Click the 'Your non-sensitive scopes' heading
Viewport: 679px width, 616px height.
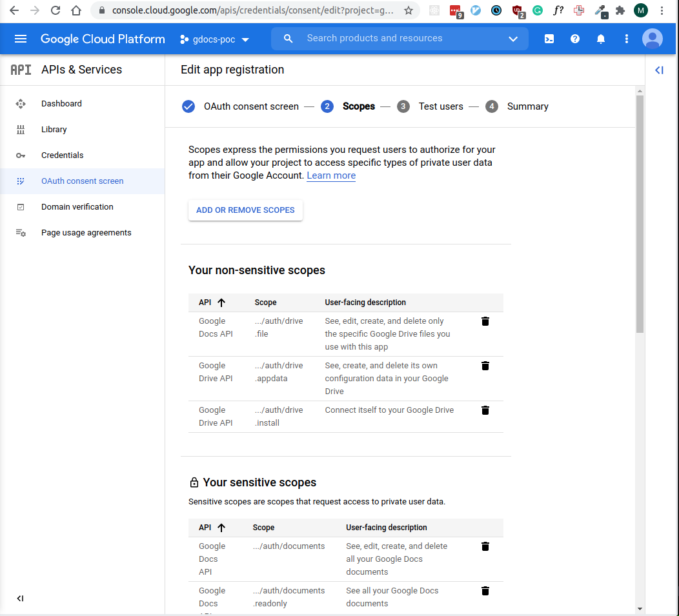(257, 270)
